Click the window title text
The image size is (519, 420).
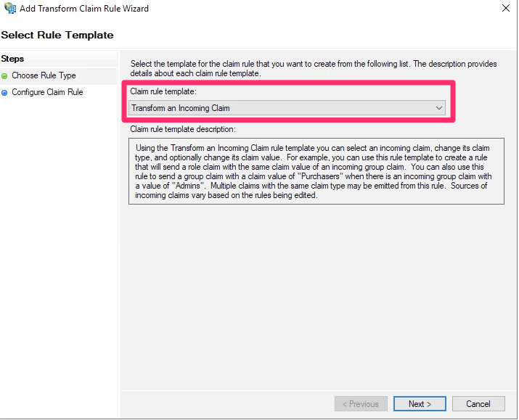pos(84,9)
